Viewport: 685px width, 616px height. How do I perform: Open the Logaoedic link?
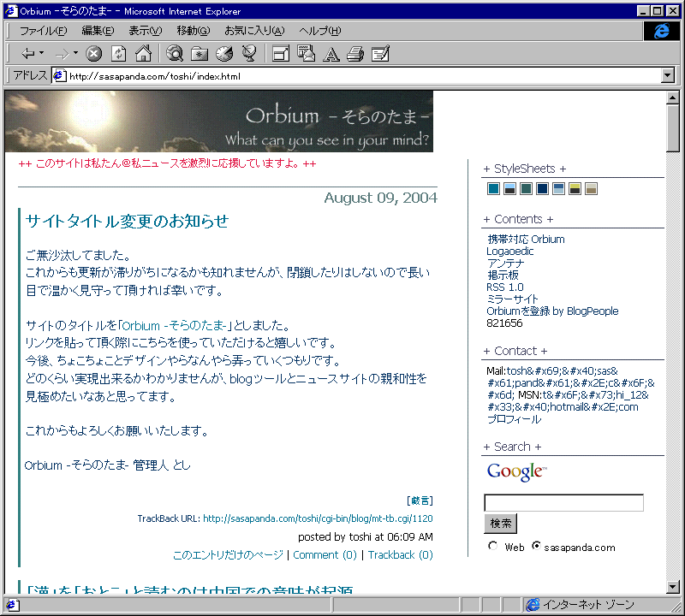coord(509,251)
